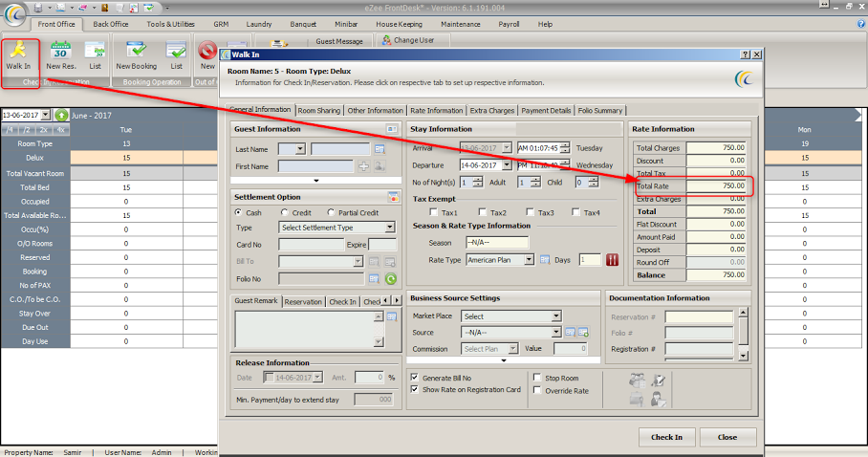This screenshot has width=868, height=457.
Task: Click add new business source icon
Action: coord(583,333)
